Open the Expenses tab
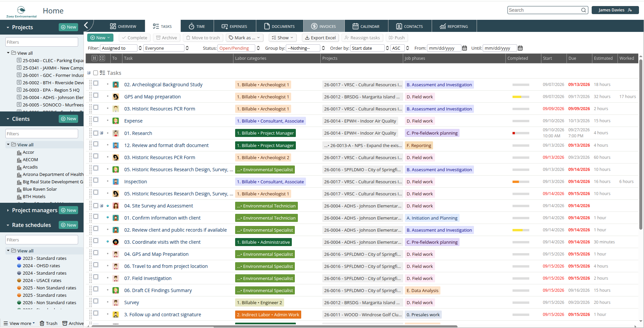Screen dimensions: 644x328 [x=234, y=26]
